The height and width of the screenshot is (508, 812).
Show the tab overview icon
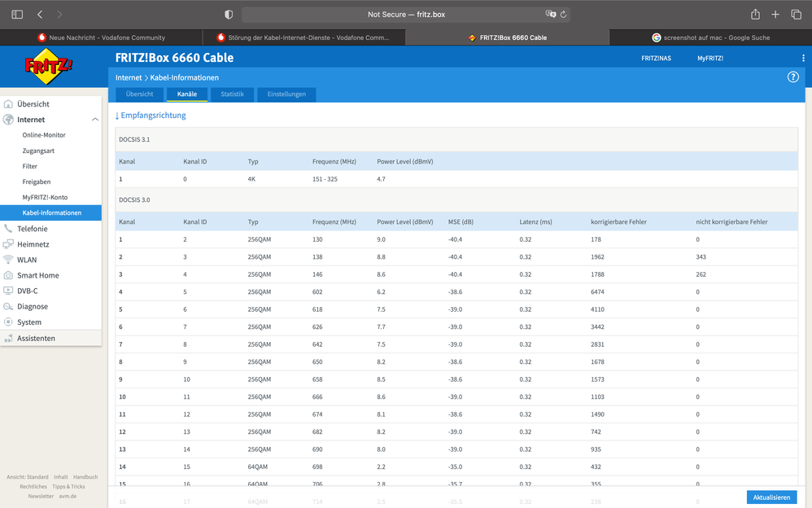tap(796, 15)
